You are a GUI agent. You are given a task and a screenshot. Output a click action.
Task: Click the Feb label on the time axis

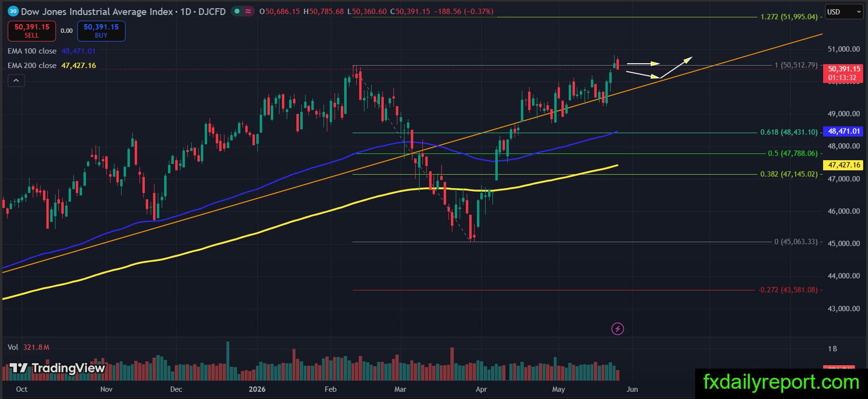tap(331, 389)
